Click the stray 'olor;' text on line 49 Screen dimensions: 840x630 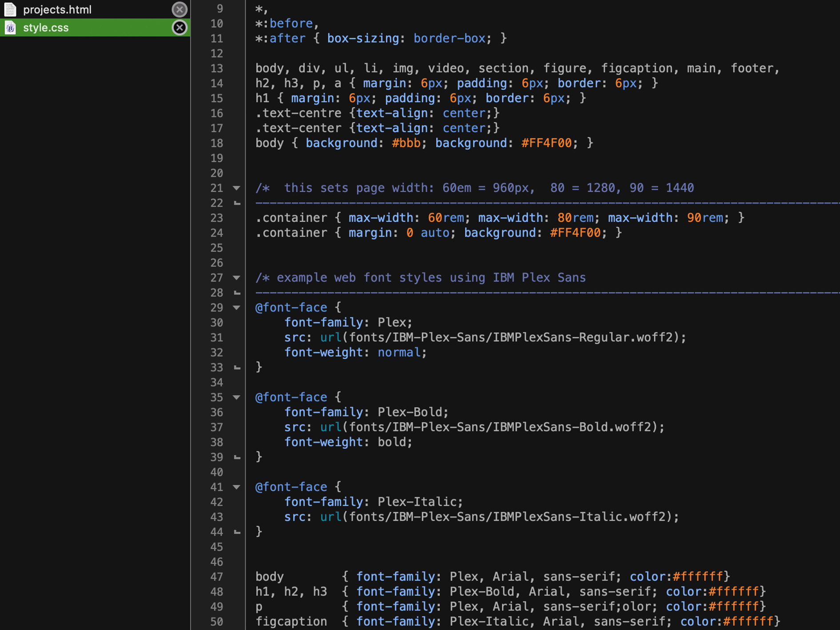(640, 606)
